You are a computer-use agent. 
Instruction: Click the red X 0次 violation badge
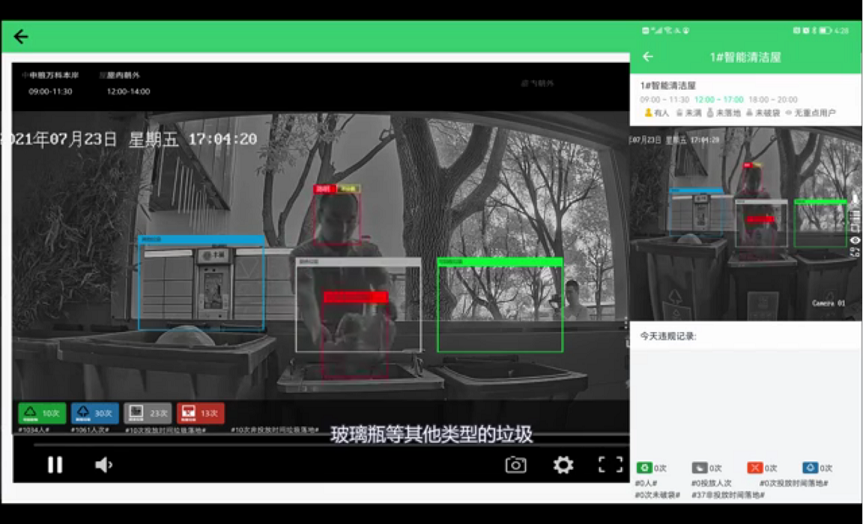(762, 468)
